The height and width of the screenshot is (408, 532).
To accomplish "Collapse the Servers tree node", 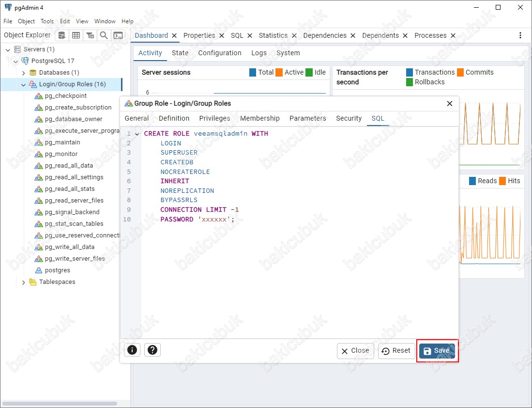I will [8, 50].
